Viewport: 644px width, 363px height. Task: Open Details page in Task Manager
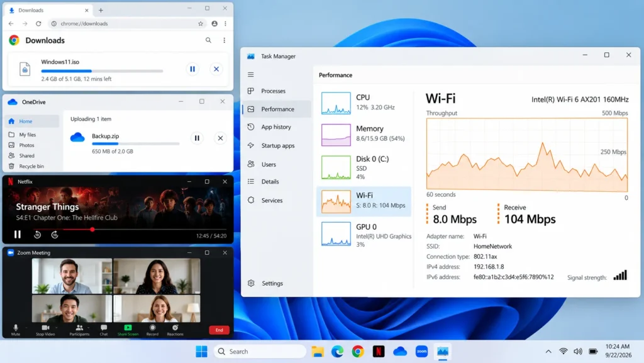point(277,181)
